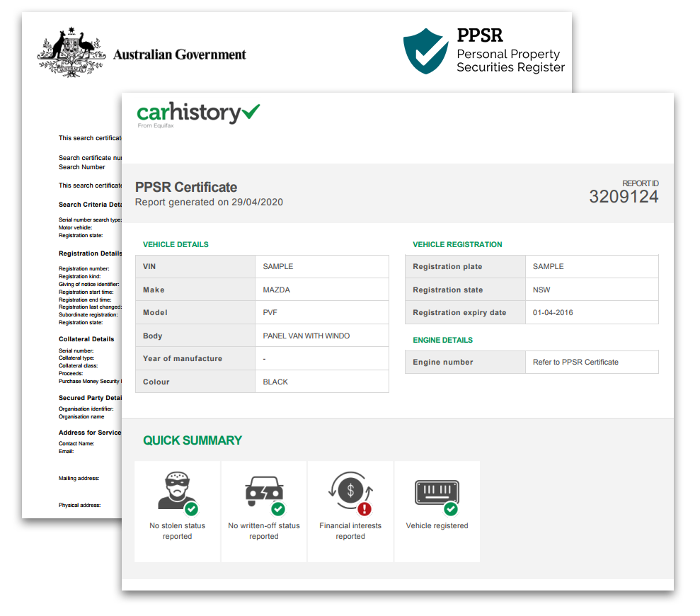Select the financial interests dollar icon
This screenshot has height=616, width=700.
tap(350, 491)
